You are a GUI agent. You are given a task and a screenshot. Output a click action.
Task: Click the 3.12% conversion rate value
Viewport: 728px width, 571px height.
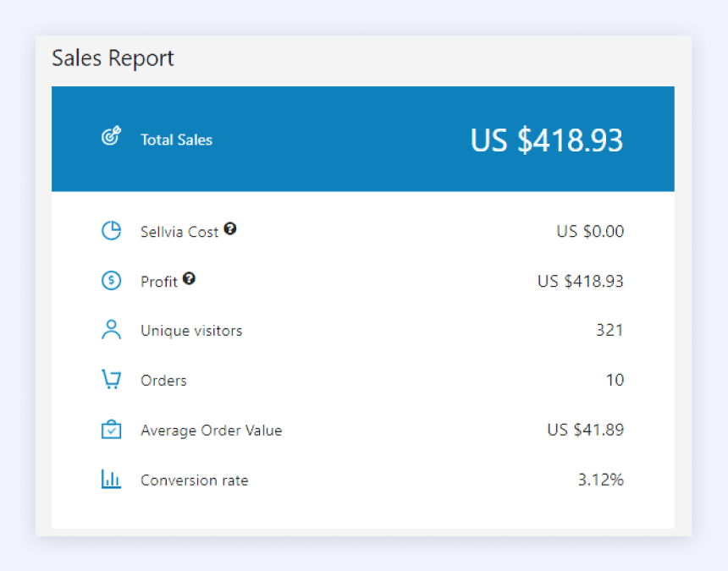601,480
